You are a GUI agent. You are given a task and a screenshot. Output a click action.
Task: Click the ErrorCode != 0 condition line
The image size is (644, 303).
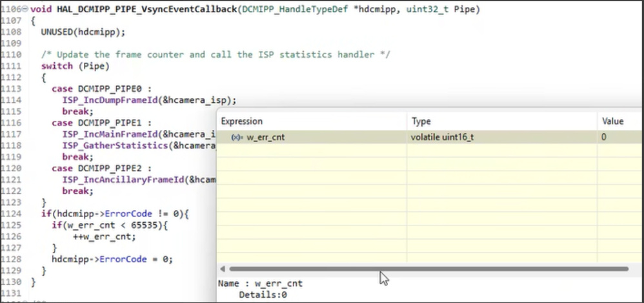[x=115, y=214]
